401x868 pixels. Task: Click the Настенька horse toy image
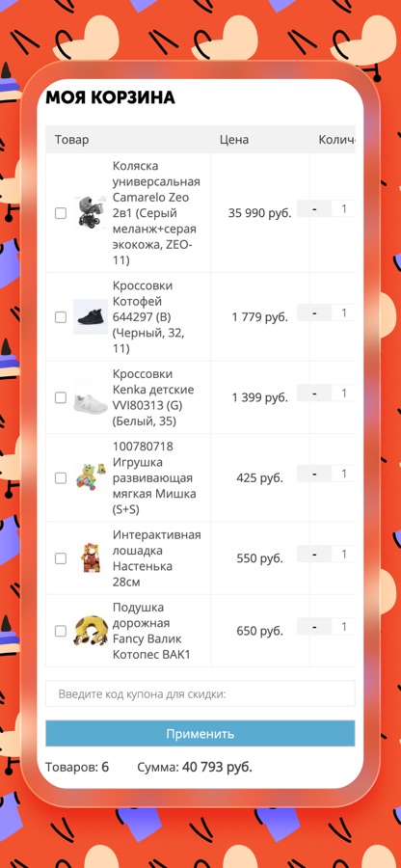tap(91, 558)
